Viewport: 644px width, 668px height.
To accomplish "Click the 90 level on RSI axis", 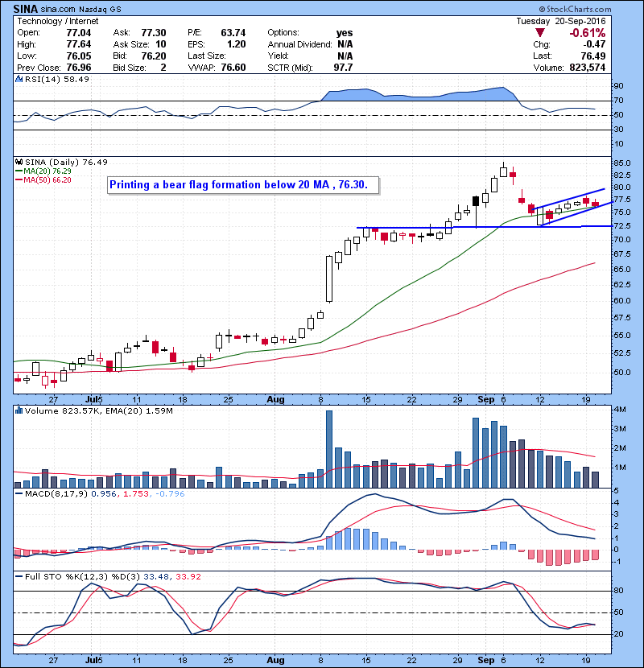I will [x=618, y=86].
